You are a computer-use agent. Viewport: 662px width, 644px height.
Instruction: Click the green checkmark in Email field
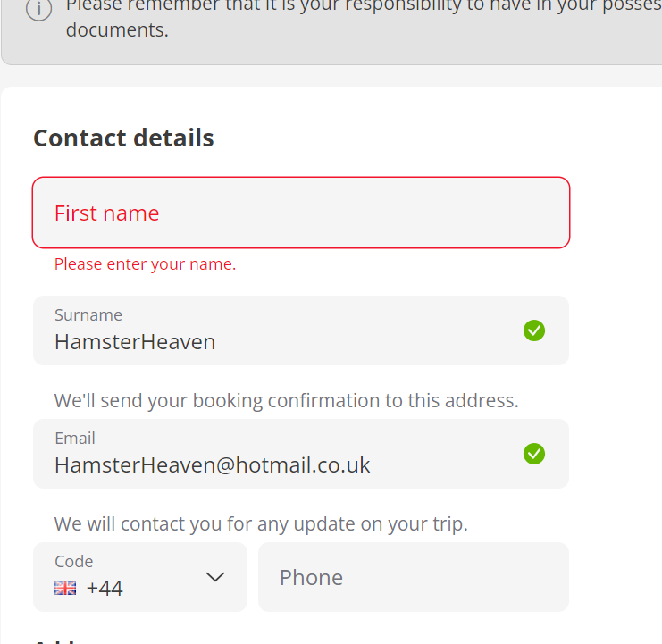pyautogui.click(x=534, y=454)
